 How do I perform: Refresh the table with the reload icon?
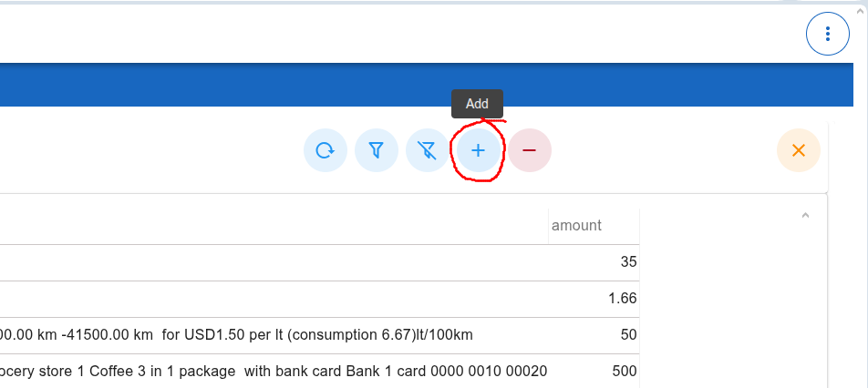[x=325, y=150]
